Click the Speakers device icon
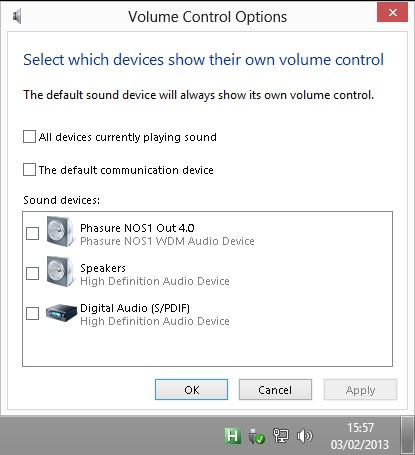Viewport: 415px width, 455px height. click(x=60, y=272)
